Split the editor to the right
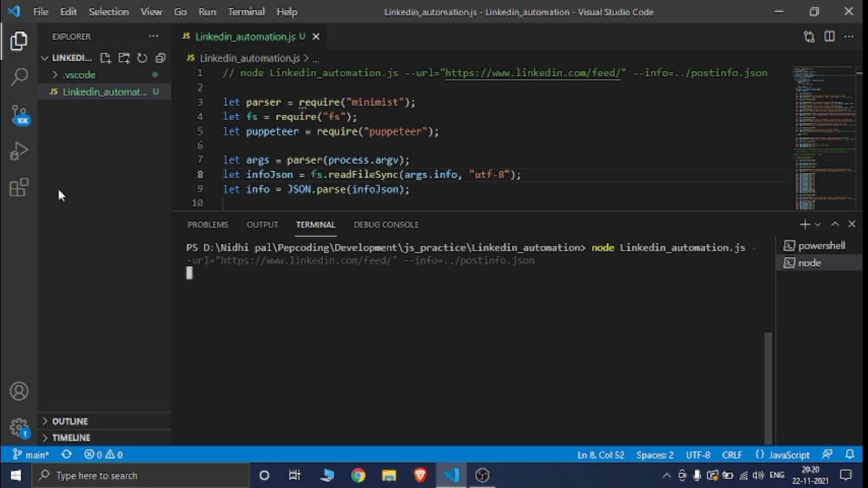This screenshot has width=868, height=488. click(x=829, y=37)
